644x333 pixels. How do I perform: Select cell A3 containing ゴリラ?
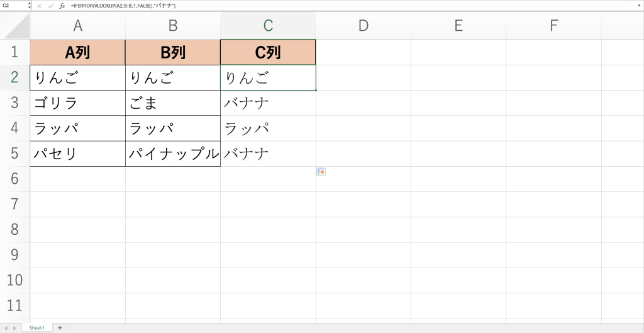[x=78, y=103]
